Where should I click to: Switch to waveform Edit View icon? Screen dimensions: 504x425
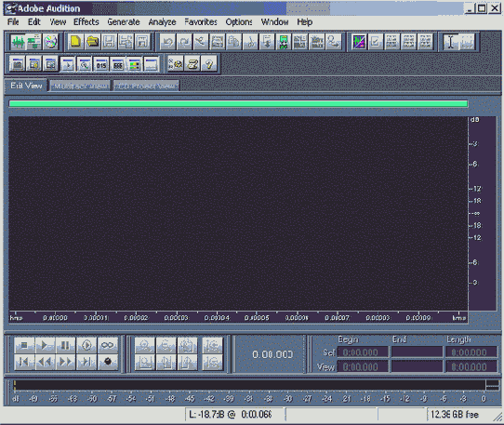click(18, 42)
